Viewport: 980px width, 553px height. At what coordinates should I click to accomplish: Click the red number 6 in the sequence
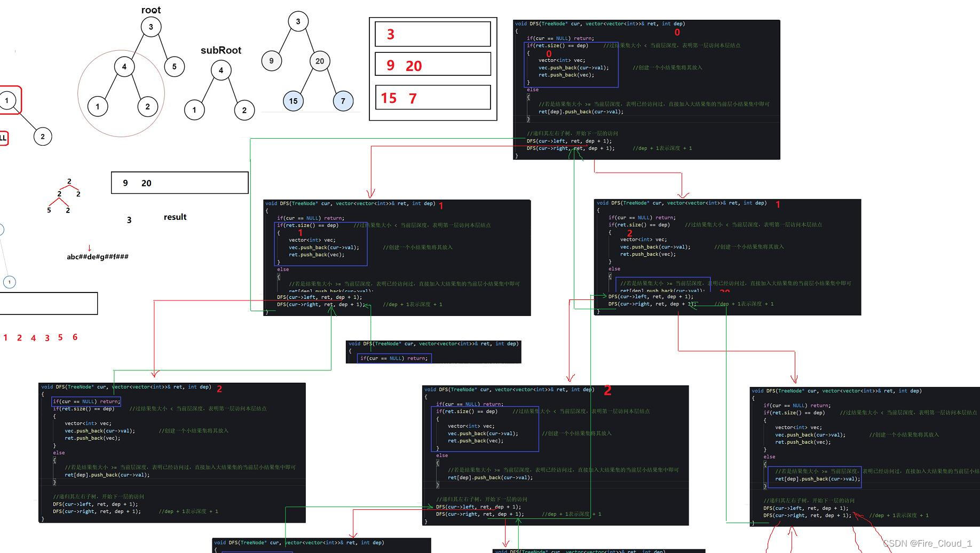[x=75, y=337]
